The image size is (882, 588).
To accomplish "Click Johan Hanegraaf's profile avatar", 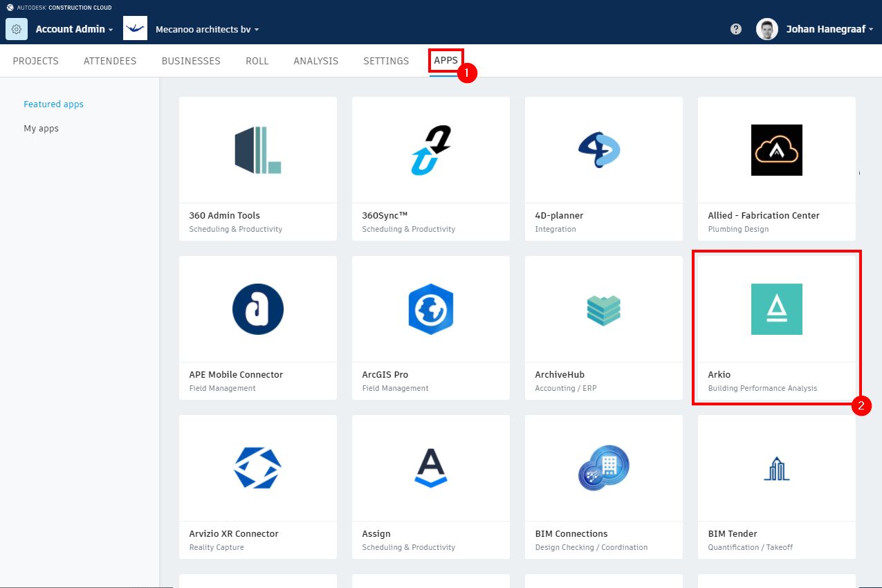I will point(767,29).
